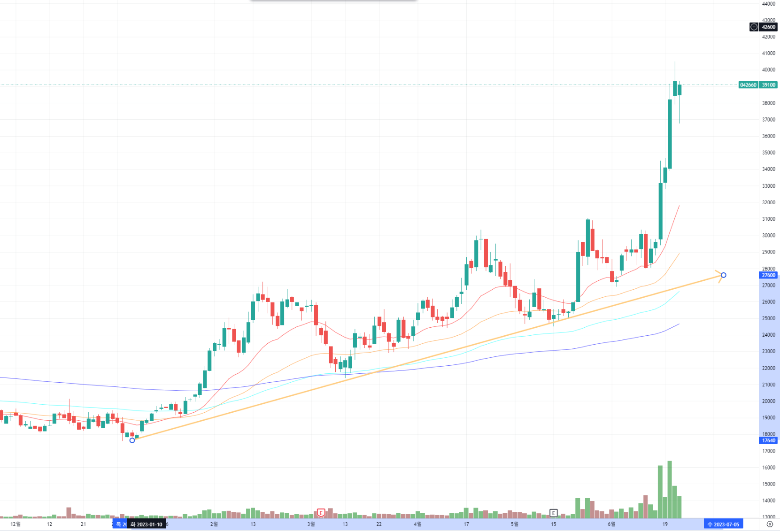Open the black E earnings marker
Viewport: 780px width, 532px height.
[x=554, y=513]
